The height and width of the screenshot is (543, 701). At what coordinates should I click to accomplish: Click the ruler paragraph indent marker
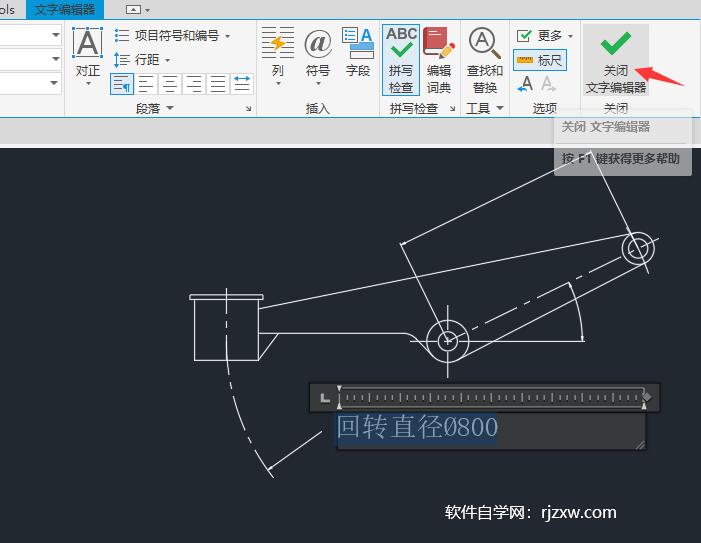[339, 405]
